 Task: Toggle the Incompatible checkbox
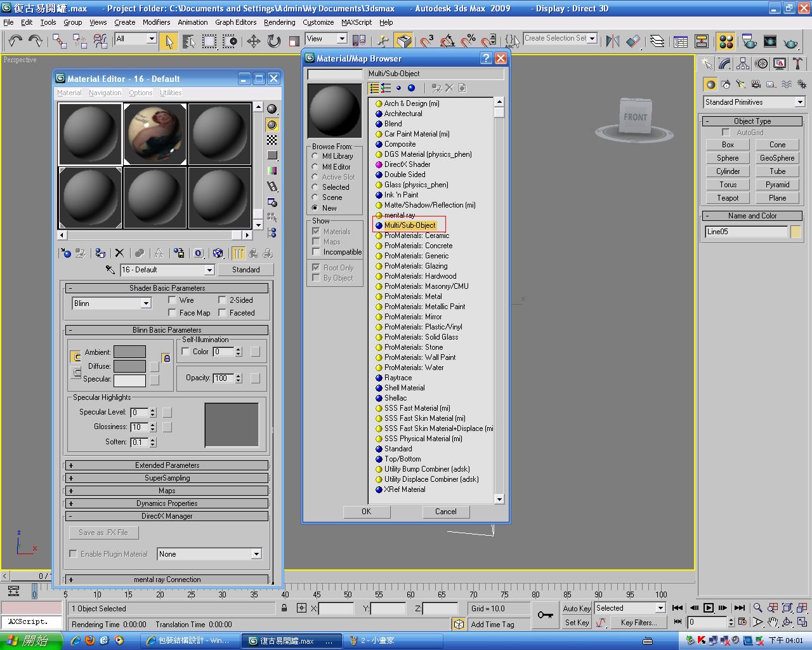click(316, 252)
